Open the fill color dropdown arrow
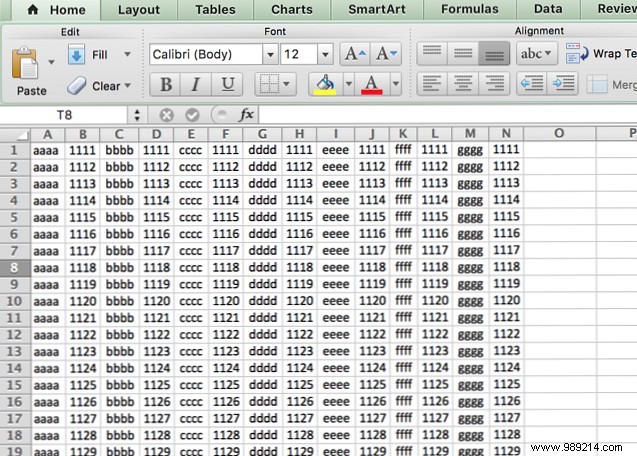637x456 pixels. 349,84
